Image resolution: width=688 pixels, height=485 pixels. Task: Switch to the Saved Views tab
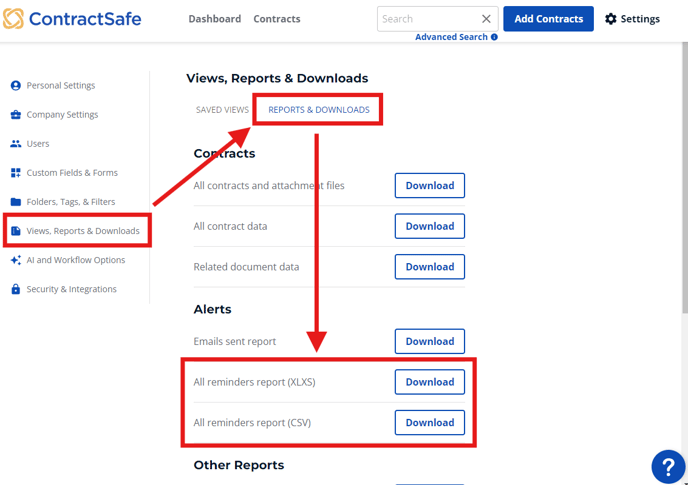coord(222,110)
